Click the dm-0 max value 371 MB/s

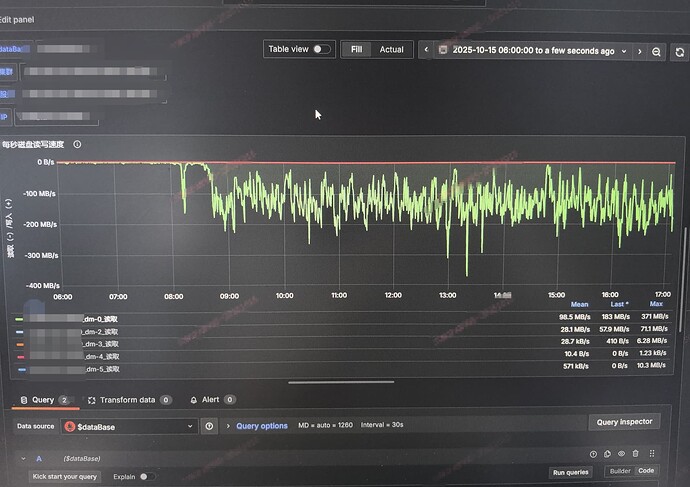click(655, 316)
